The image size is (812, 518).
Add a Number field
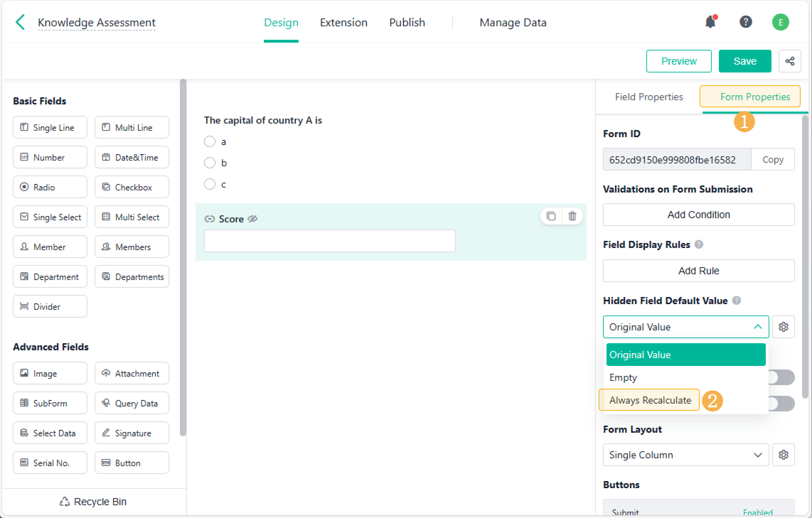pos(50,157)
